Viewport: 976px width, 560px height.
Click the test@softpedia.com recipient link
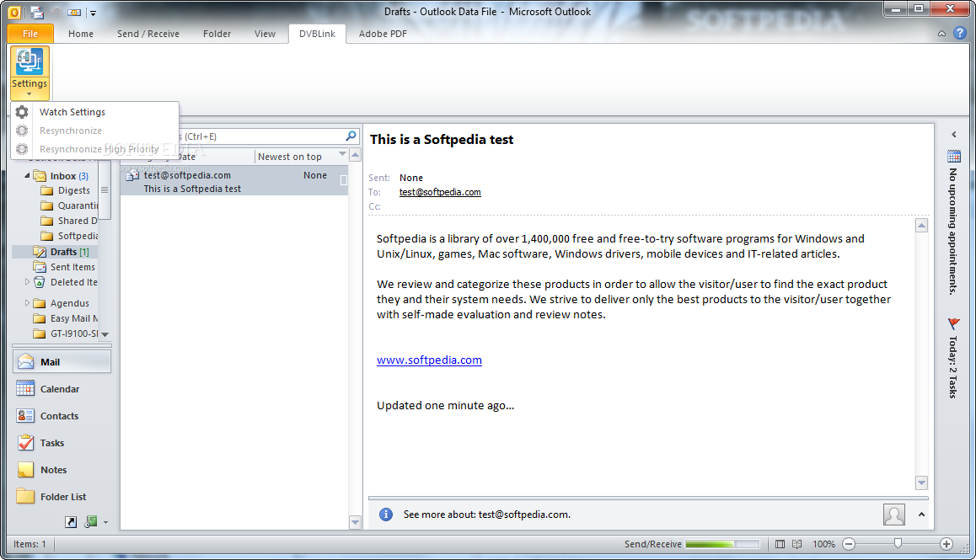440,192
